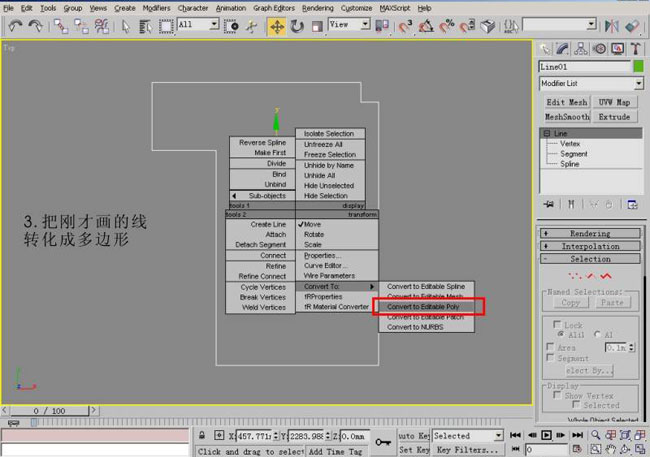This screenshot has width=650, height=457.
Task: Click the Set Key button
Action: [x=414, y=450]
